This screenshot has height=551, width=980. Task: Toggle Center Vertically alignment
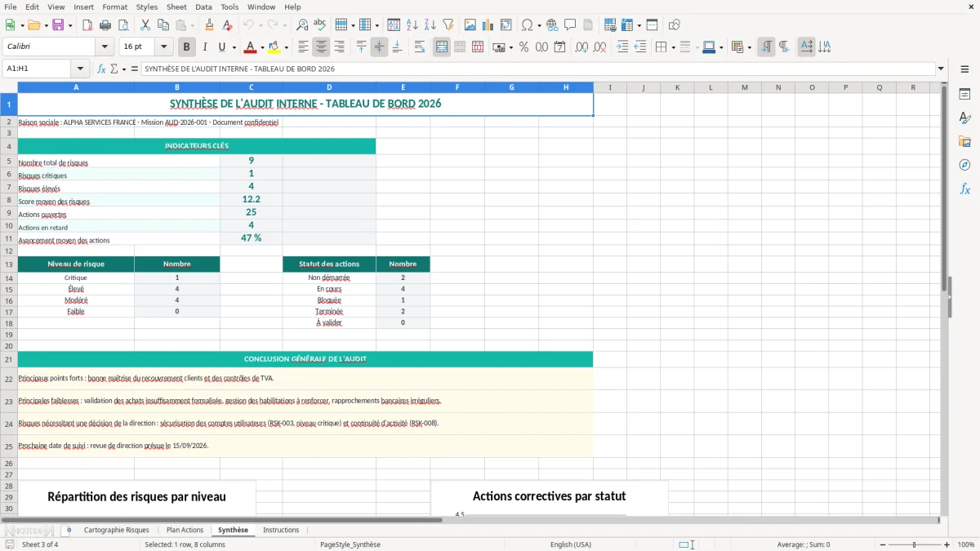coord(380,47)
